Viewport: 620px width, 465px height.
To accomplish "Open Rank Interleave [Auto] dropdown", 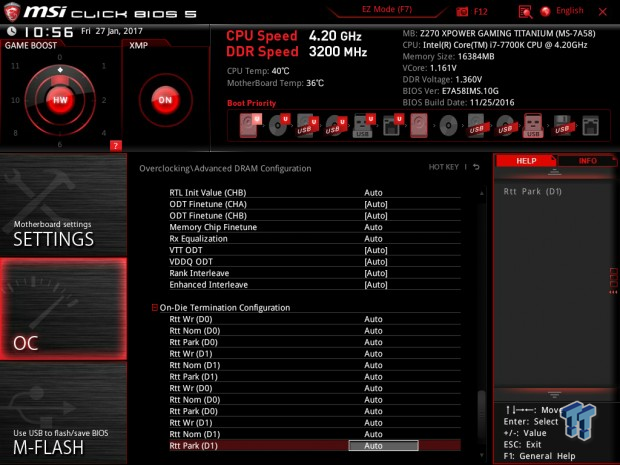I will (376, 273).
